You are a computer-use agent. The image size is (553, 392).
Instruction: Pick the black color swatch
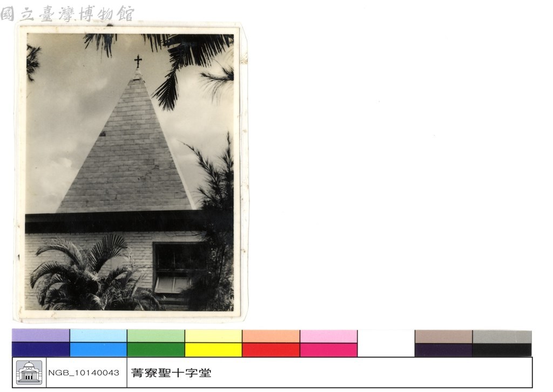(x=502, y=350)
